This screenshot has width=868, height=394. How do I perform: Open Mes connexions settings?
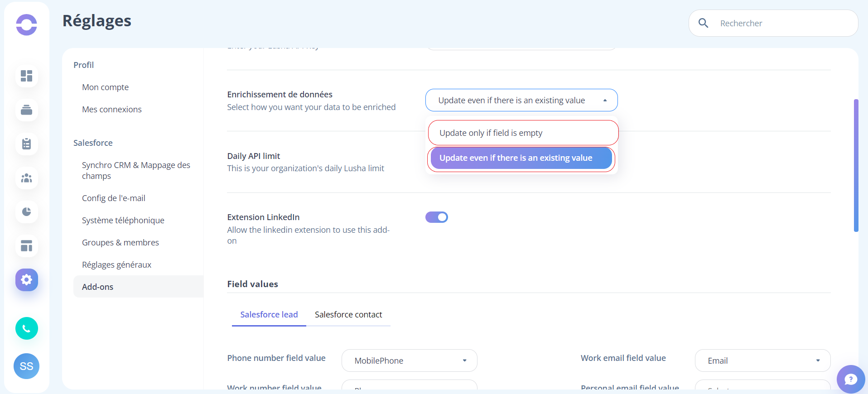click(112, 109)
